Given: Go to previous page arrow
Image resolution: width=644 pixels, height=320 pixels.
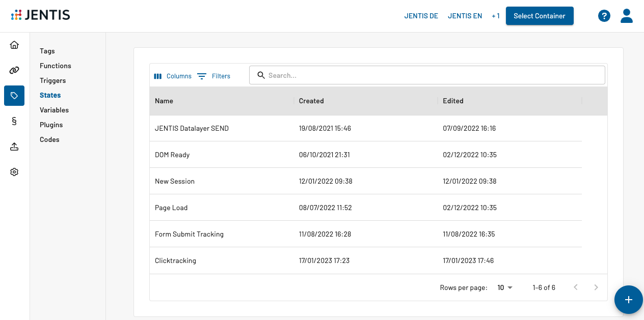Looking at the screenshot, I should point(576,287).
